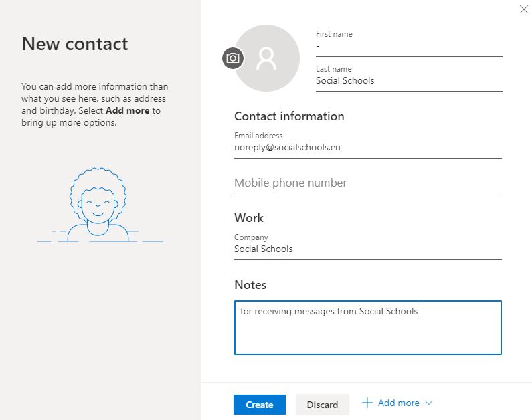Click the Work section heading

point(249,218)
